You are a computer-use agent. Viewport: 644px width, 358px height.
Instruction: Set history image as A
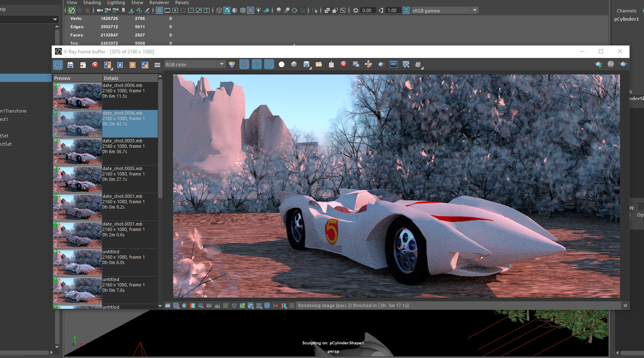120,65
